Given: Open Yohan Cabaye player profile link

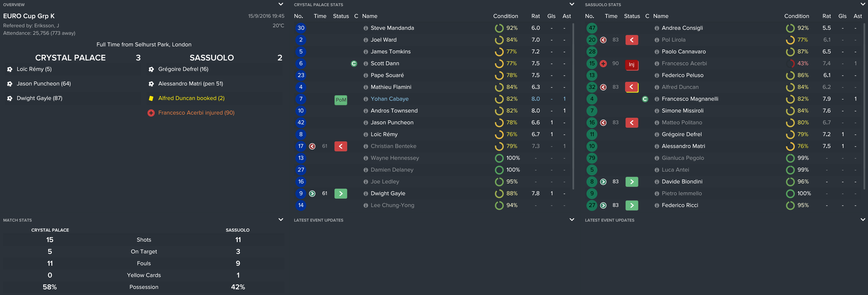Looking at the screenshot, I should pos(389,99).
